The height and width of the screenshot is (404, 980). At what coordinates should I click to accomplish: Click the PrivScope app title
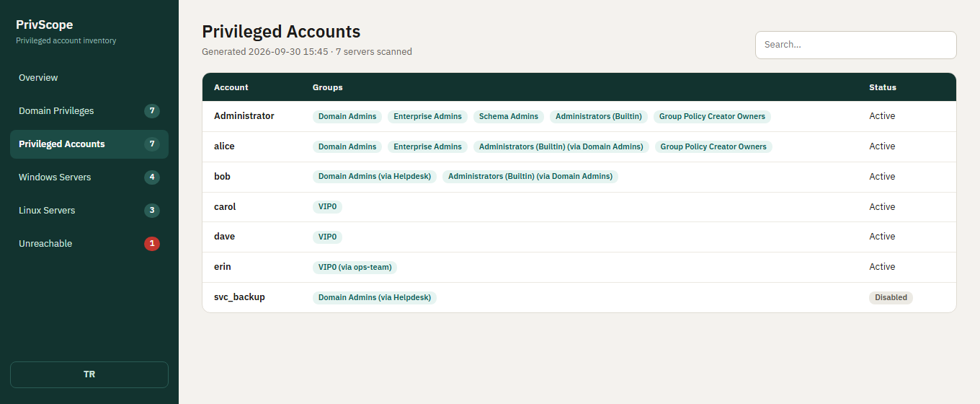(x=45, y=25)
